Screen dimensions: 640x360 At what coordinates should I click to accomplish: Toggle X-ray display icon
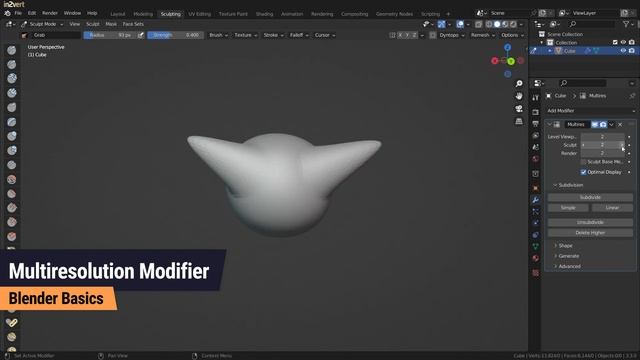coord(479,24)
